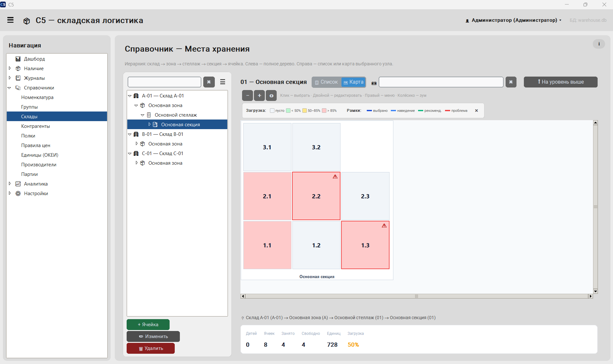The image size is (613, 364).
Task: Select C-01 — Склад C-01 in tree
Action: [x=162, y=153]
